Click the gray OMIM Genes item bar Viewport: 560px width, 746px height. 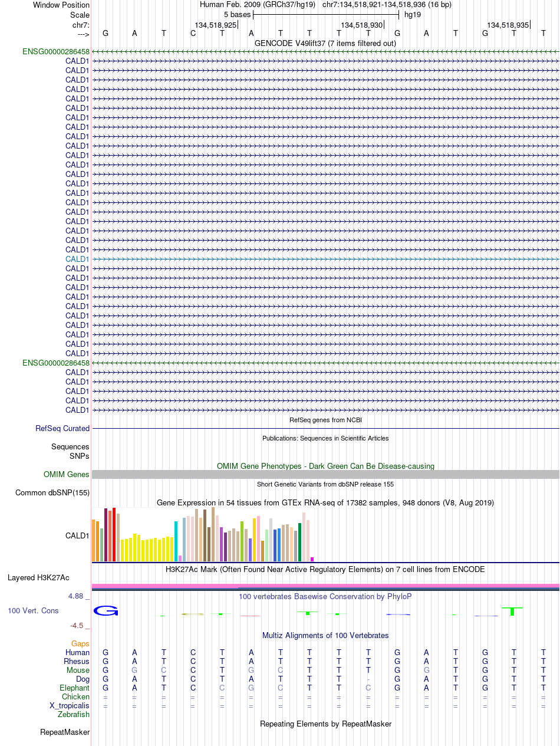(x=325, y=475)
